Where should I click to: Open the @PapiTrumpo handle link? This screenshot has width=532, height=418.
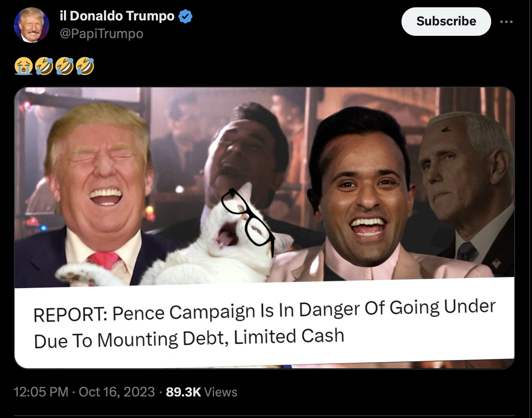point(102,34)
